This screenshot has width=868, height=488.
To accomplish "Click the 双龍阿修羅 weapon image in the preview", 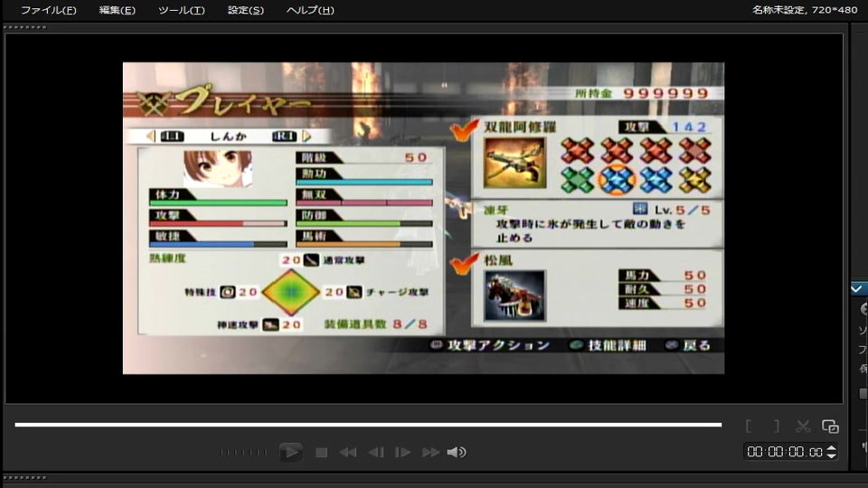I will point(514,164).
